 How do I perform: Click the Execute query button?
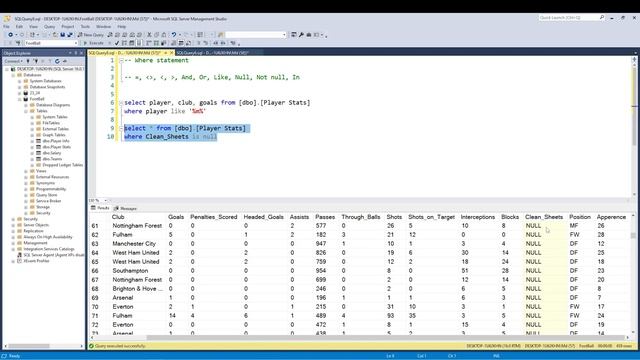tap(94, 43)
